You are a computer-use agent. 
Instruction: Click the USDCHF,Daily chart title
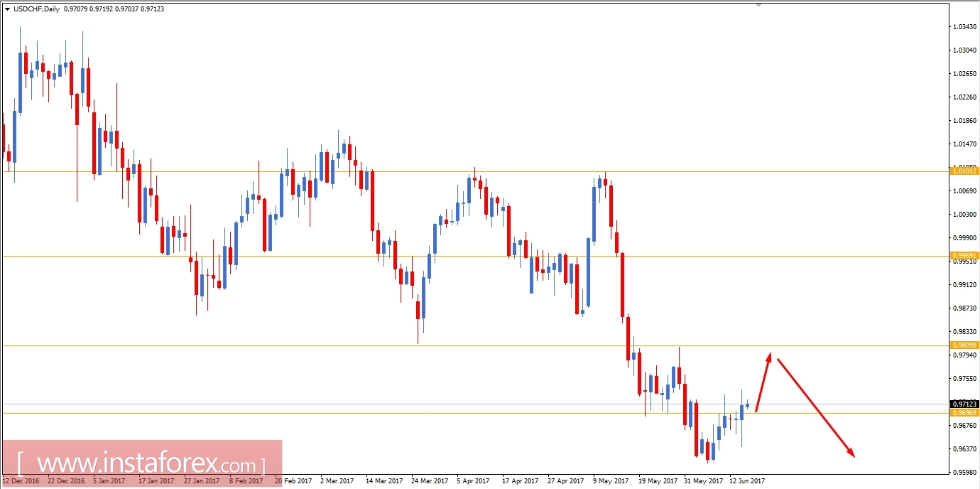coord(36,9)
